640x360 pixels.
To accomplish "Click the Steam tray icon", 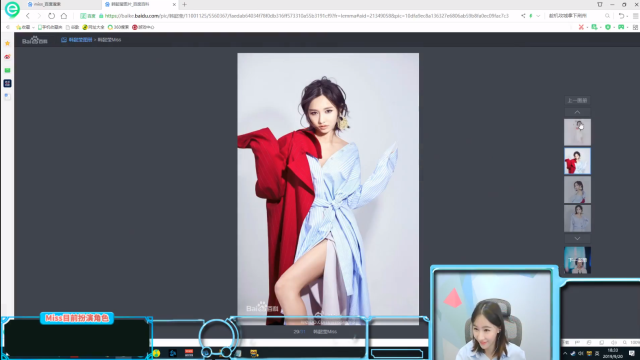I will click(573, 353).
